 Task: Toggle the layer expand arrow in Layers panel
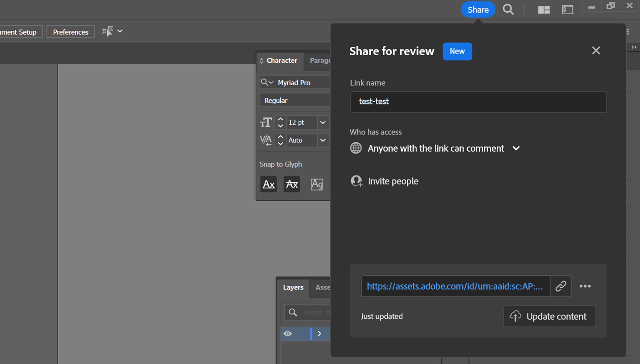click(x=319, y=333)
